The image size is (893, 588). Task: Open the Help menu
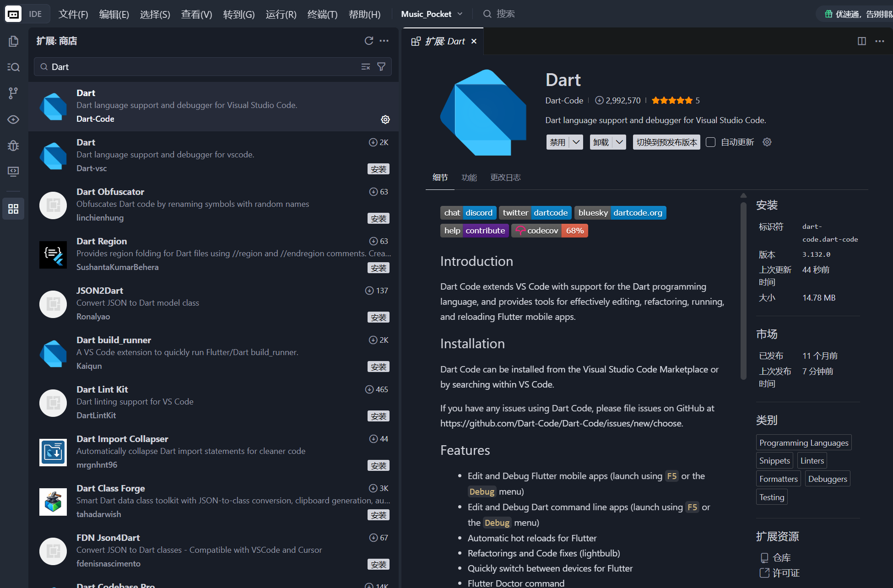(x=364, y=14)
